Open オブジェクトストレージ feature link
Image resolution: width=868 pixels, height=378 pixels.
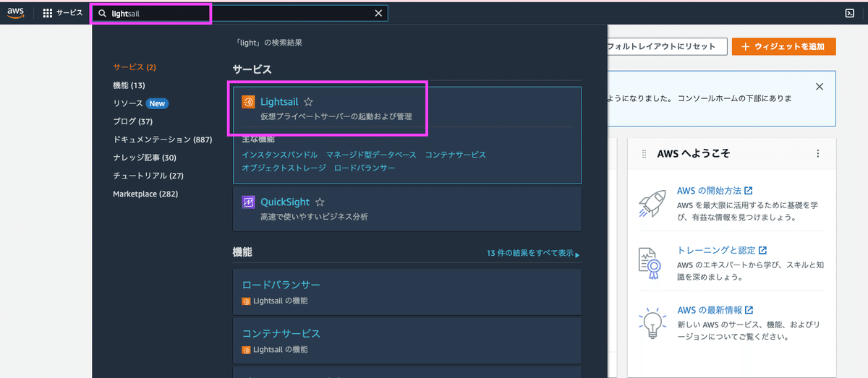[x=284, y=168]
